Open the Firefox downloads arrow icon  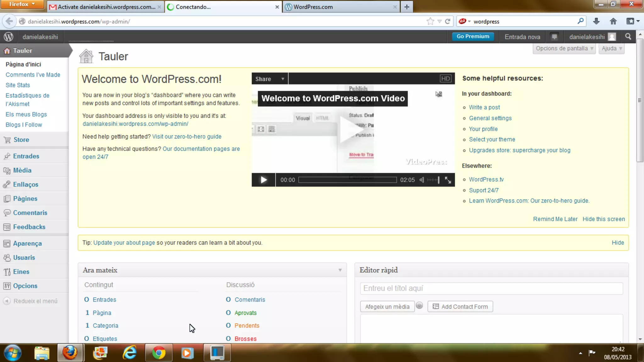tap(596, 21)
